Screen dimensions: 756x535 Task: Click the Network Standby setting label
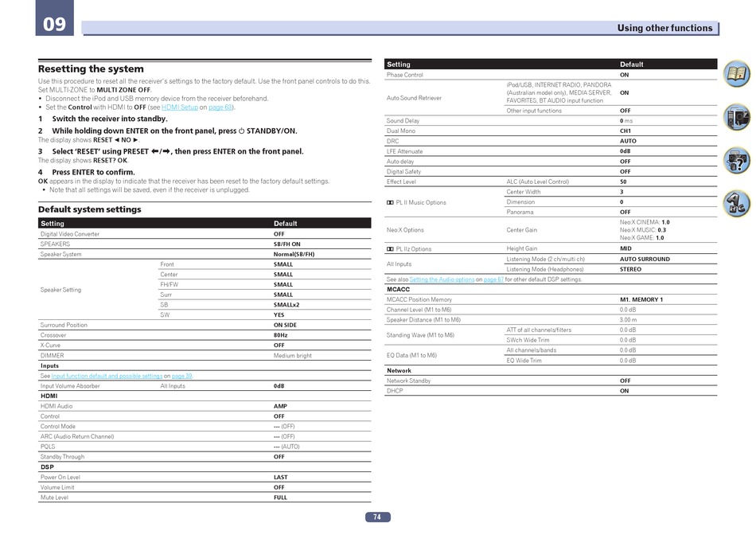click(x=408, y=381)
